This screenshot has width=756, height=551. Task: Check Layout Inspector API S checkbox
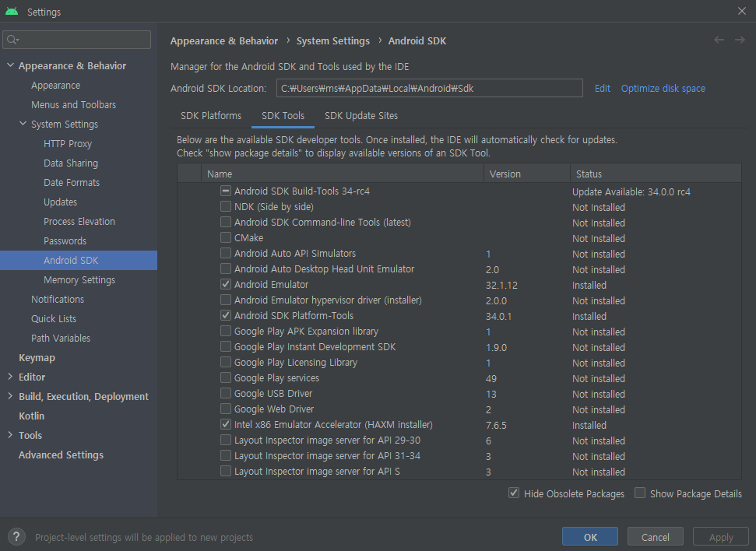pyautogui.click(x=226, y=471)
